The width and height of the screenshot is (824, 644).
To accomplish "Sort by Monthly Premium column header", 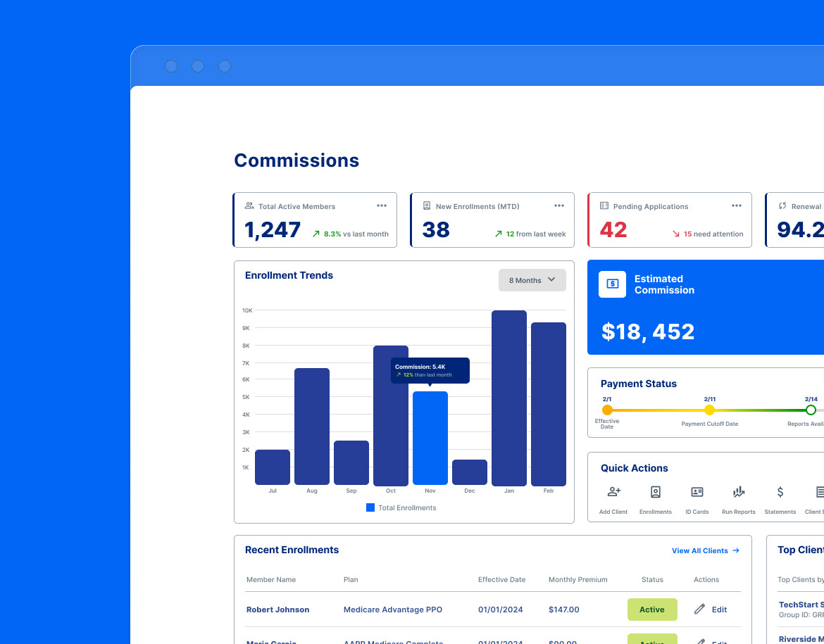I will click(x=578, y=579).
